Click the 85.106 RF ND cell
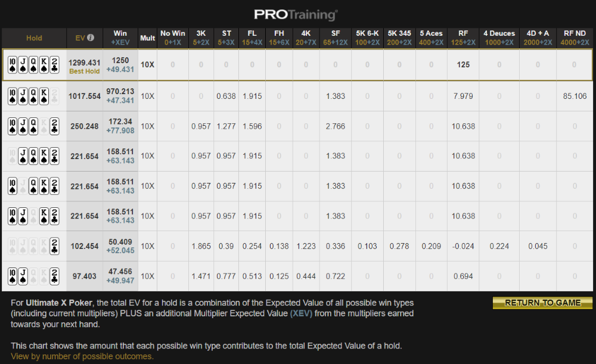 point(575,95)
